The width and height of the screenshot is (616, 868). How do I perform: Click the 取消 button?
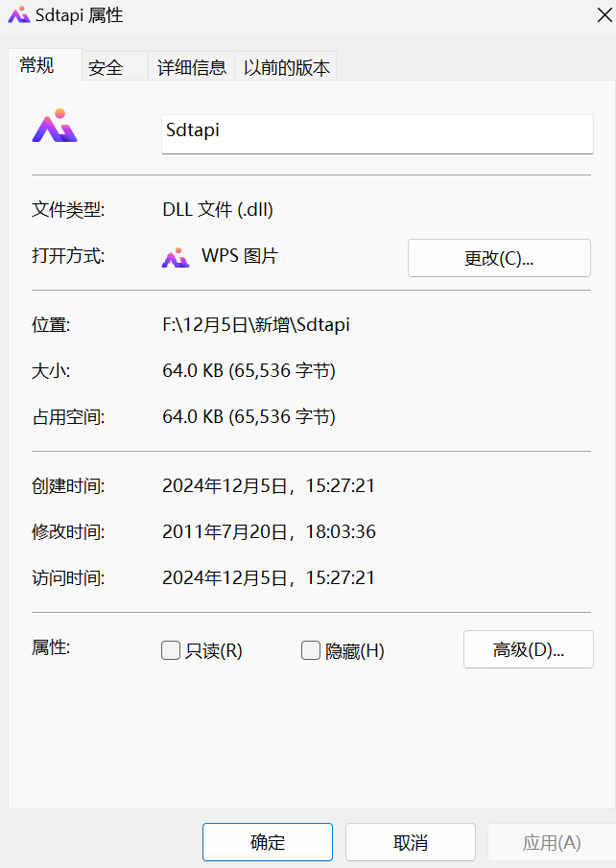click(411, 842)
